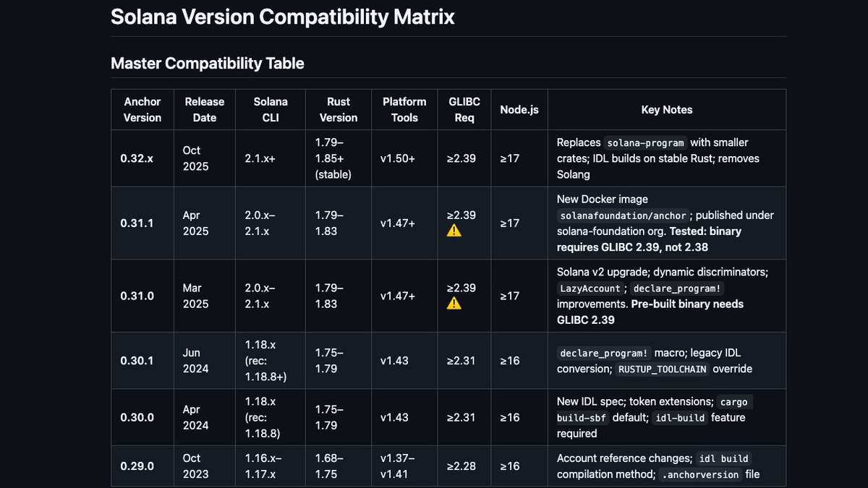Select the 0.32.x anchor version cell
The height and width of the screenshot is (488, 868).
(142, 158)
